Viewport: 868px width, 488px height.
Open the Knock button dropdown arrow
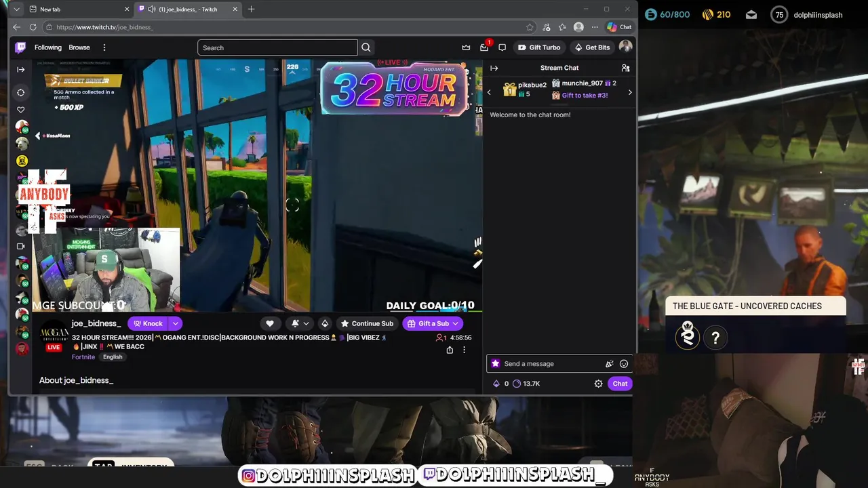(175, 323)
